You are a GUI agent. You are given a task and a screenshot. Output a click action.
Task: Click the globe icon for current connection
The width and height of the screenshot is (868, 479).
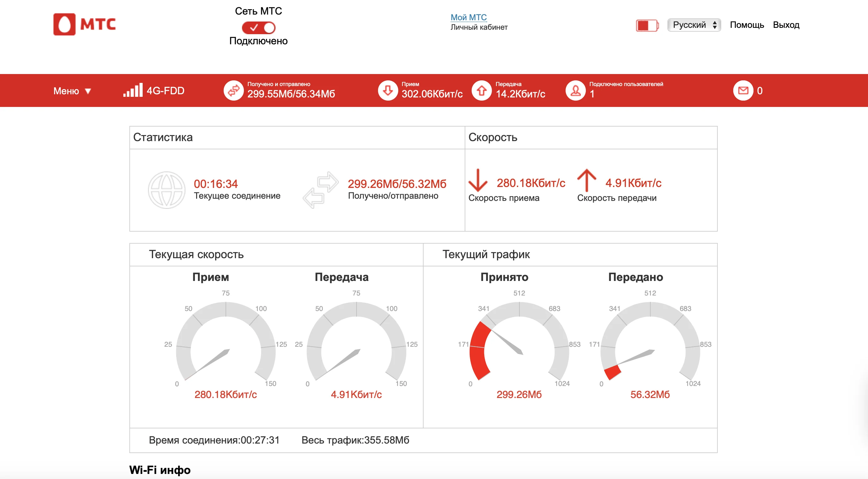(x=166, y=190)
